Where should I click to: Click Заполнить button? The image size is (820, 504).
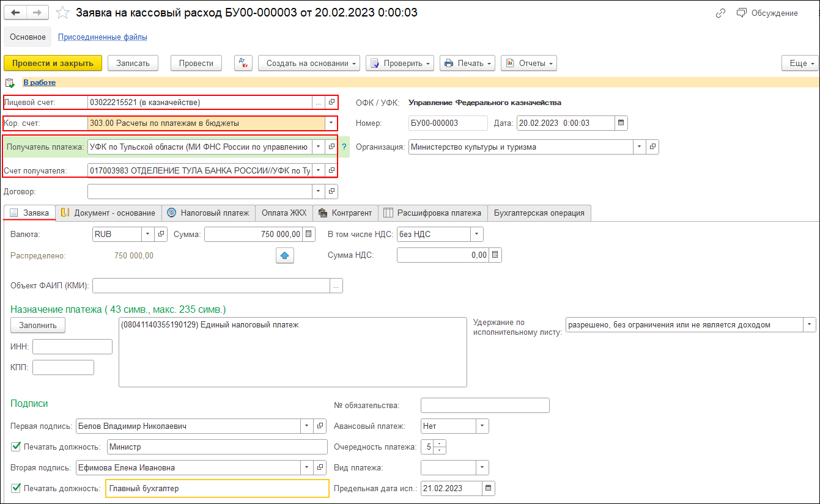click(38, 326)
